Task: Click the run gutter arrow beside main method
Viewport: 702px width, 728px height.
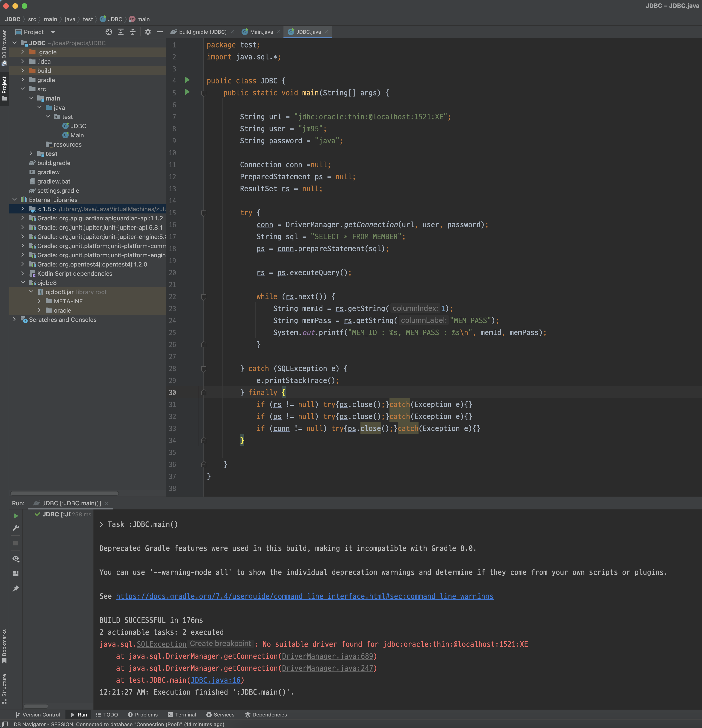Action: [188, 92]
